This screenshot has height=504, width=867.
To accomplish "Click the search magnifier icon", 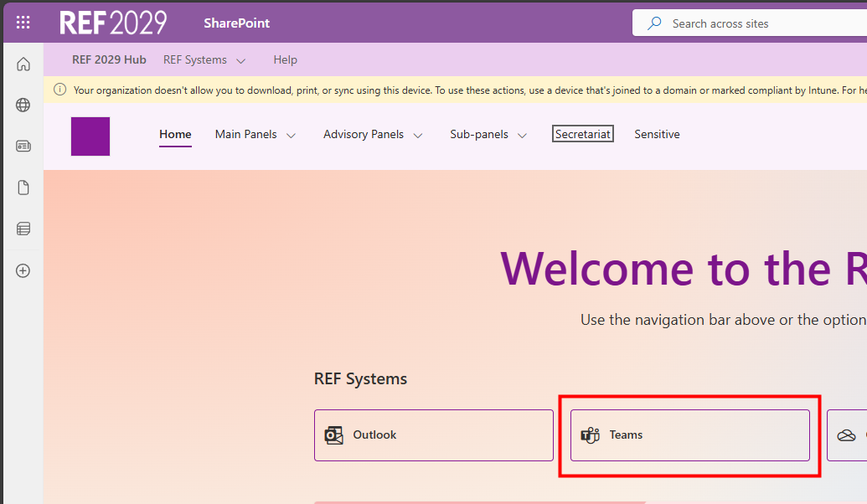I will (655, 23).
